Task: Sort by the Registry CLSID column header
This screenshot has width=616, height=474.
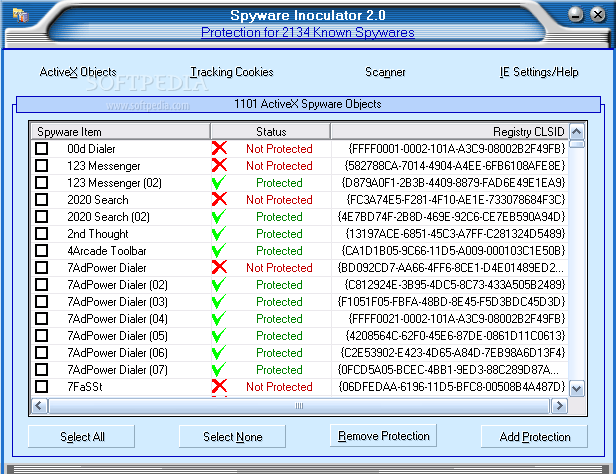Action: point(449,132)
